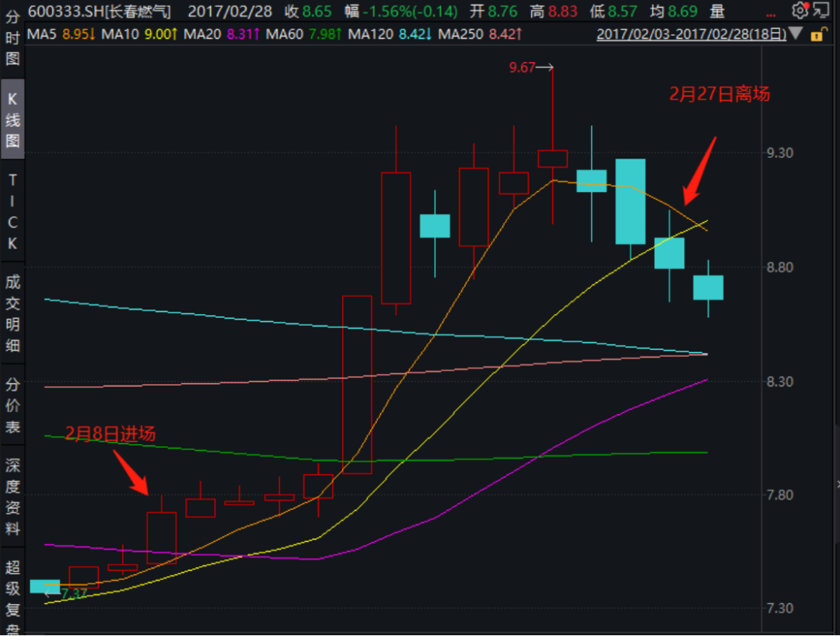The height and width of the screenshot is (636, 840).
Task: Switch to the 成交明细 tab
Action: pos(12,313)
